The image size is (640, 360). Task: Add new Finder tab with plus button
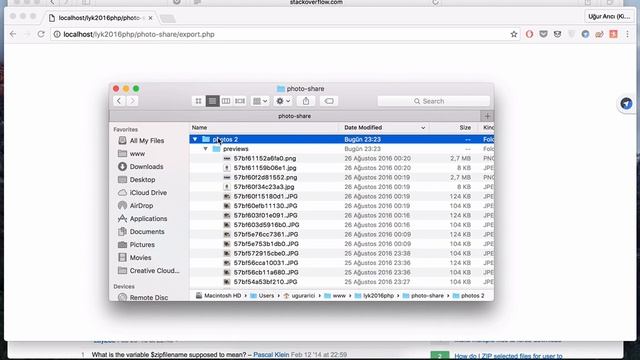tap(487, 116)
